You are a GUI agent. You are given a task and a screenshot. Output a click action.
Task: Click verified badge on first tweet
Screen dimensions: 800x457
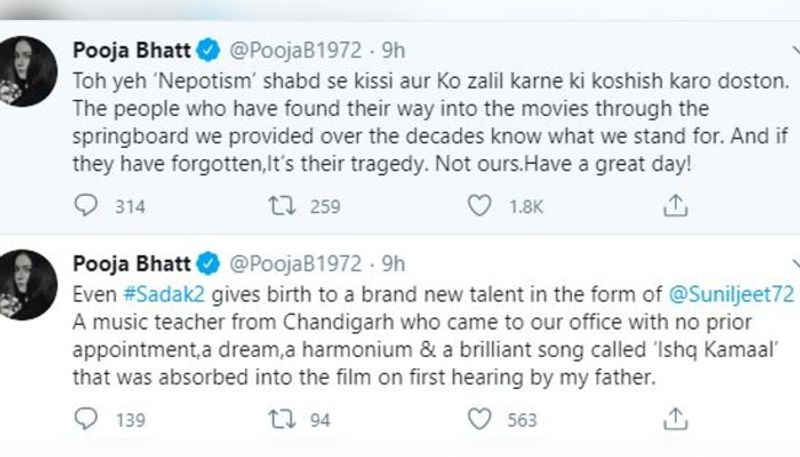point(208,50)
